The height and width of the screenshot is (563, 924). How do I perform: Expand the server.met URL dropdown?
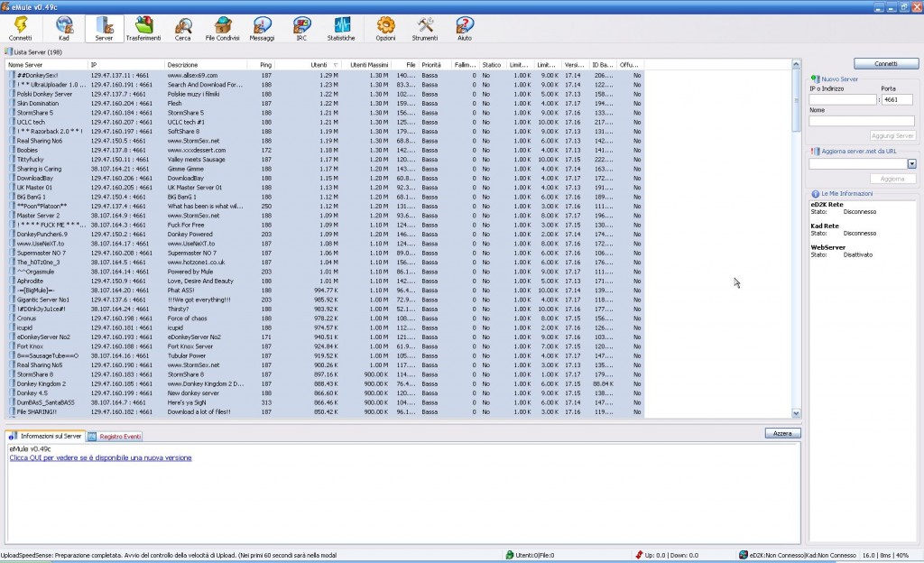(x=911, y=163)
